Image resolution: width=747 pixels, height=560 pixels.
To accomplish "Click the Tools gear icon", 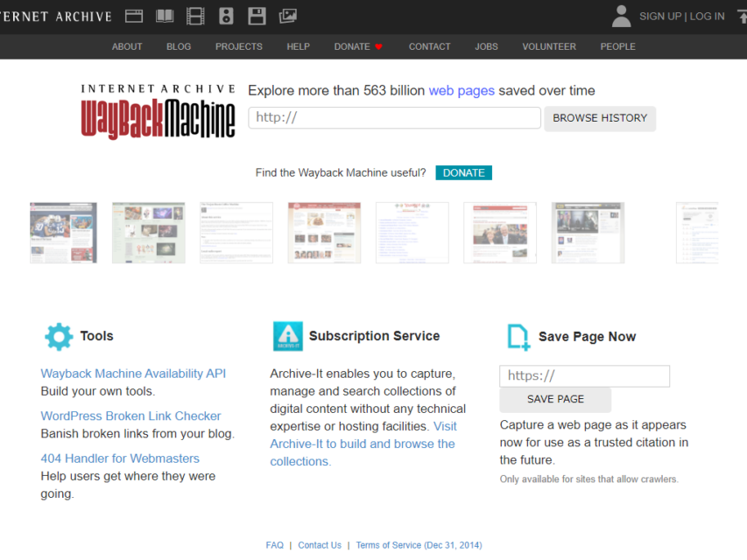I will click(x=59, y=337).
